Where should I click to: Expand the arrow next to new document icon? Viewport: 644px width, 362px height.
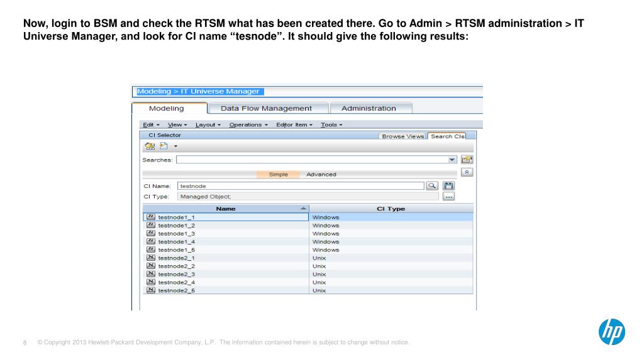[x=176, y=146]
